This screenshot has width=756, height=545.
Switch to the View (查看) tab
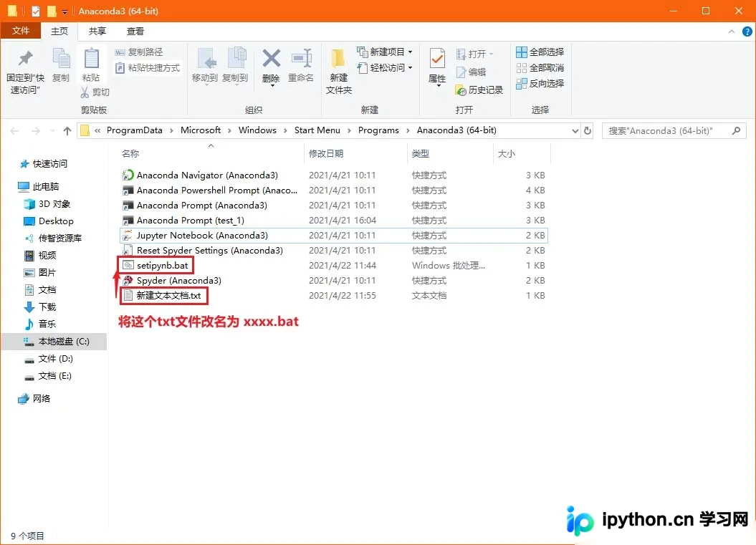coord(135,32)
